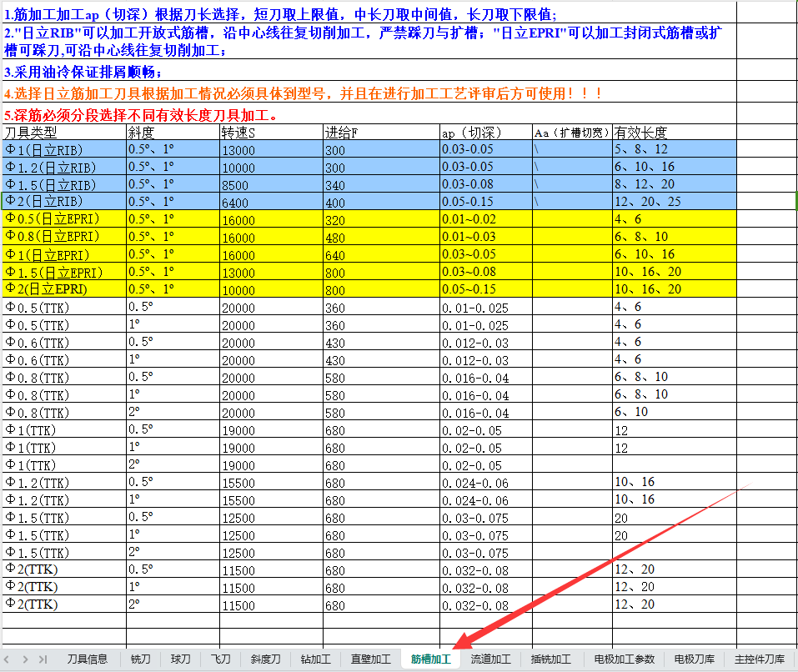Select cell Φ1.5(日立RIB)

[64, 184]
